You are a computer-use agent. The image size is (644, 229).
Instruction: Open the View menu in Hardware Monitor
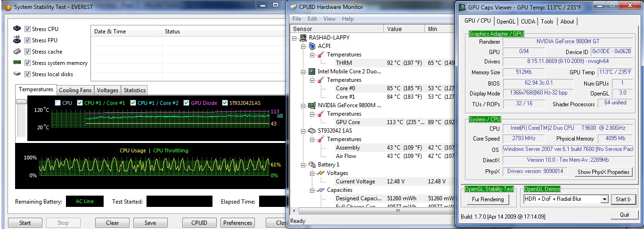point(329,19)
